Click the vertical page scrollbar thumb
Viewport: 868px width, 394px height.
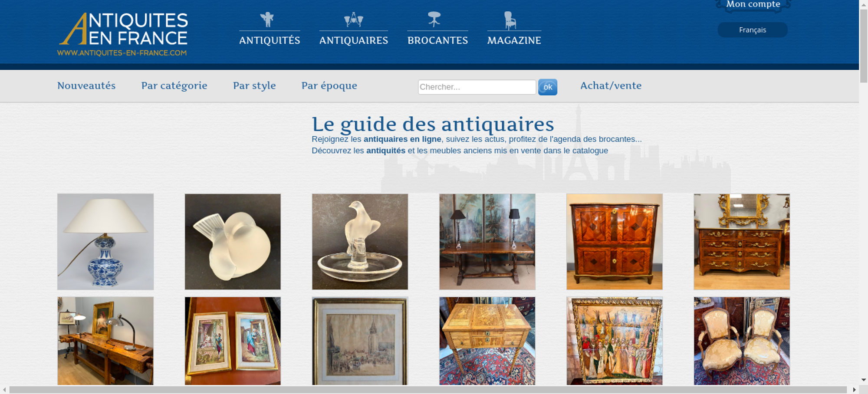coord(864,46)
